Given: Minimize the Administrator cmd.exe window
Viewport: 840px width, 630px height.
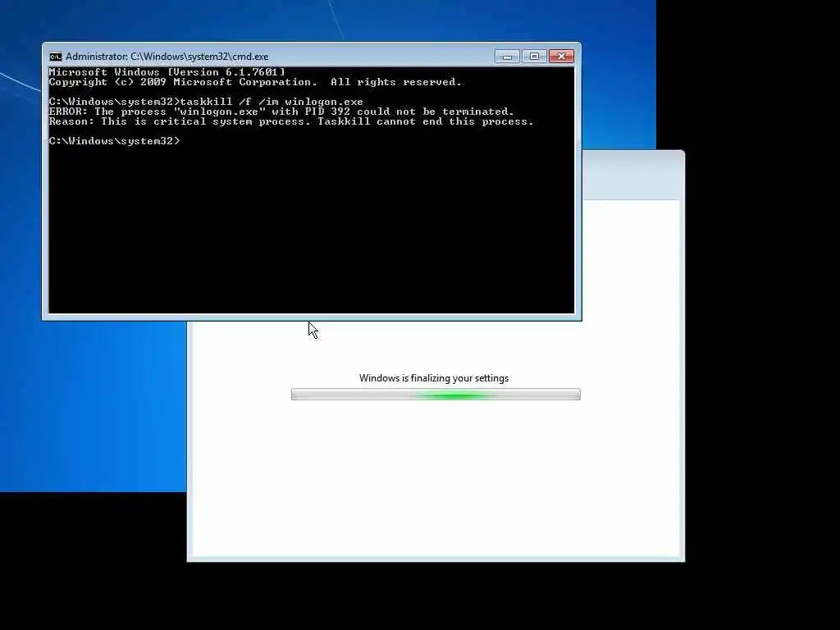Looking at the screenshot, I should click(507, 57).
